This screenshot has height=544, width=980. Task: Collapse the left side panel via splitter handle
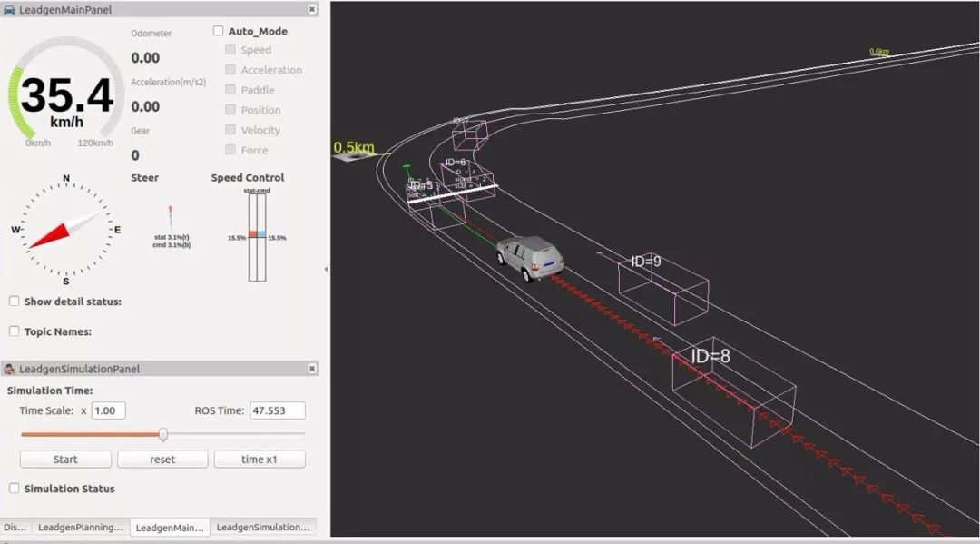tap(327, 270)
